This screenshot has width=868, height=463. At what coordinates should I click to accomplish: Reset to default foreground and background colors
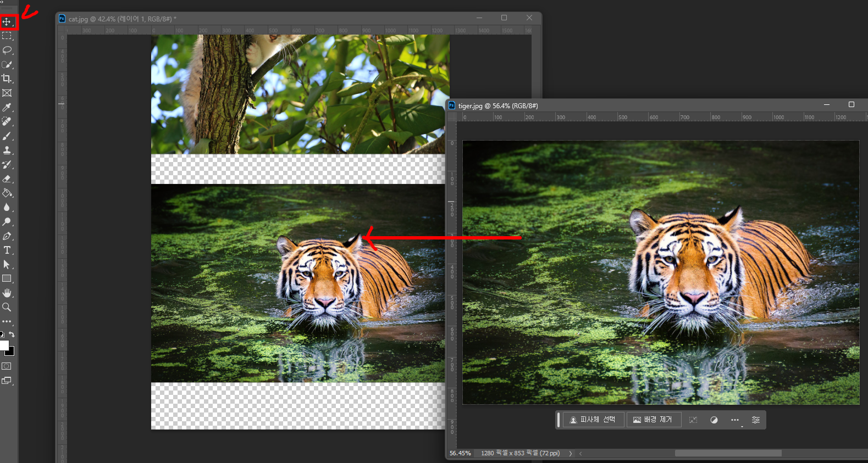point(2,334)
